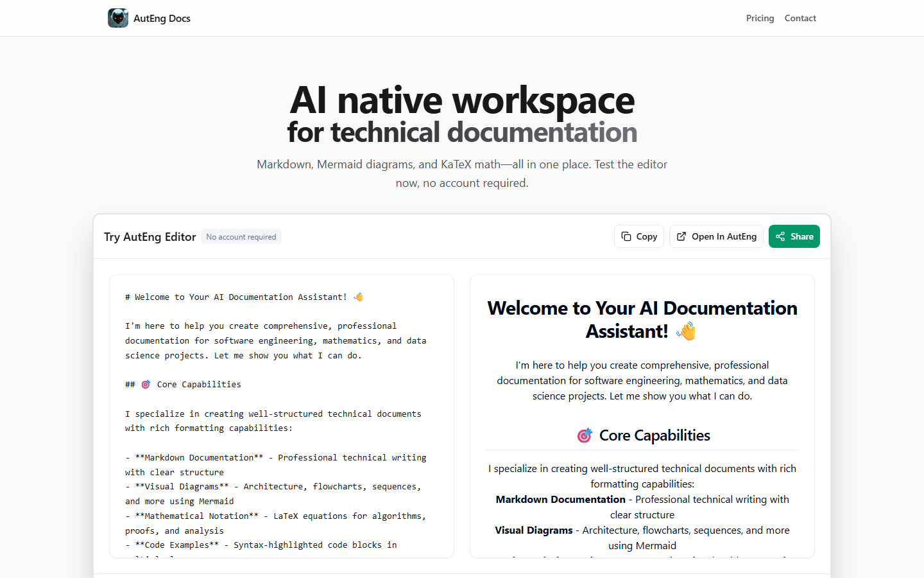Click the Try AutEng Editor heading

[x=150, y=236]
